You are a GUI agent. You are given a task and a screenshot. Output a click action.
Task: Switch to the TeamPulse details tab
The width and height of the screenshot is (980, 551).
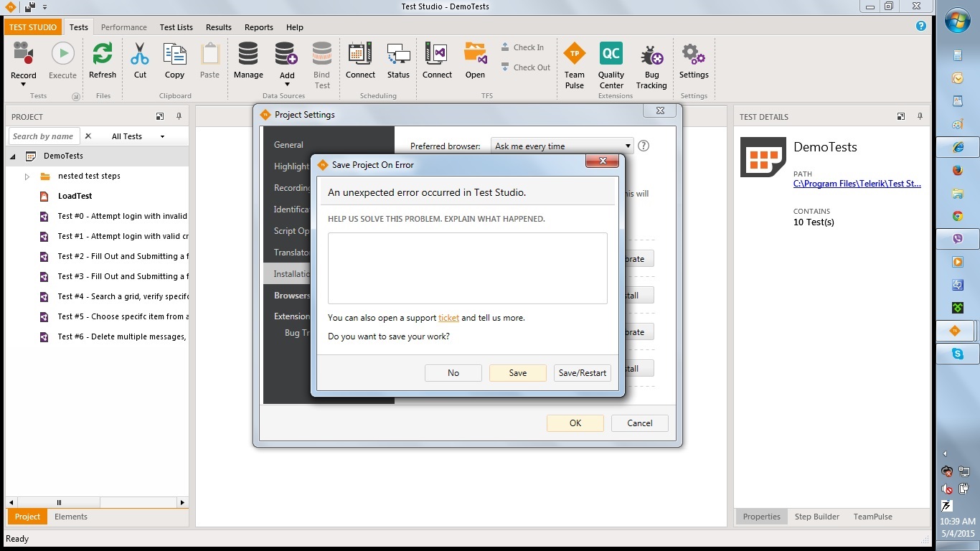tap(873, 517)
